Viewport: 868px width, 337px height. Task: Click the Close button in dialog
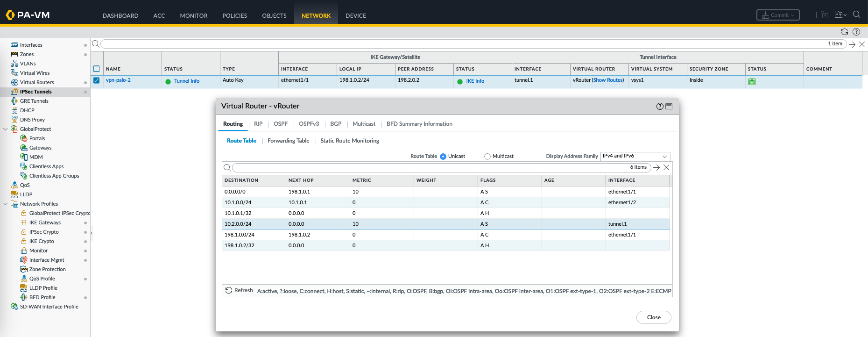click(x=653, y=317)
